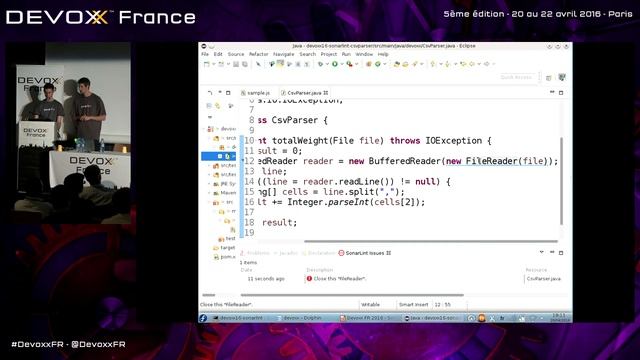
Task: Click the Back navigation arrow icon
Action: click(x=472, y=64)
